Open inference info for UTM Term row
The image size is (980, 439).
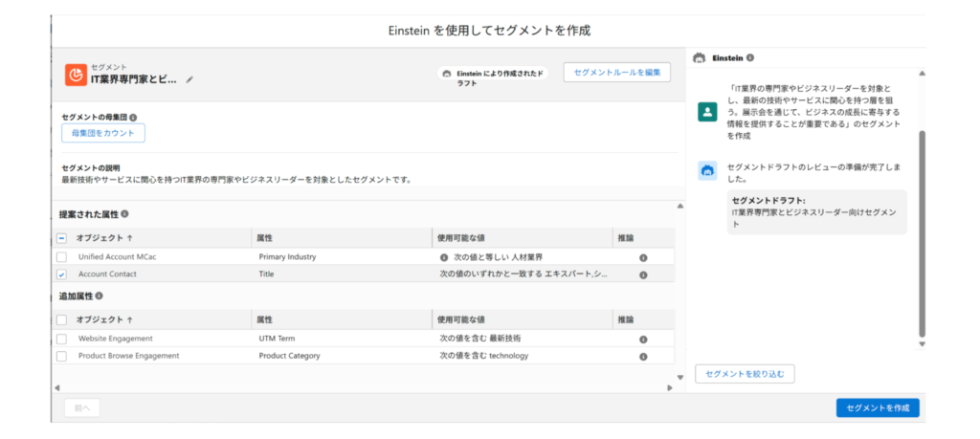click(x=643, y=340)
